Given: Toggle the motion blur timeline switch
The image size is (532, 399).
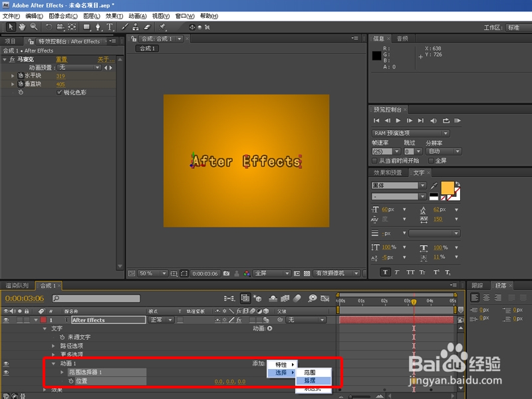Looking at the screenshot, I should [x=297, y=298].
